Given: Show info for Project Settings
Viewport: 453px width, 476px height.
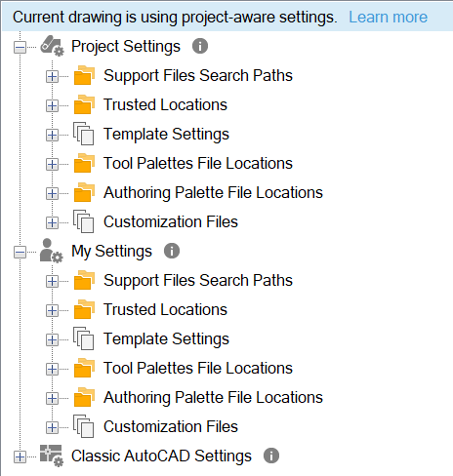Looking at the screenshot, I should 200,46.
